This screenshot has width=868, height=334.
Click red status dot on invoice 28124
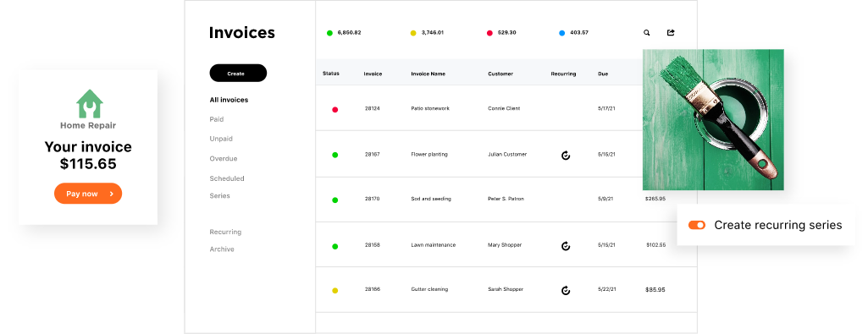tap(334, 109)
